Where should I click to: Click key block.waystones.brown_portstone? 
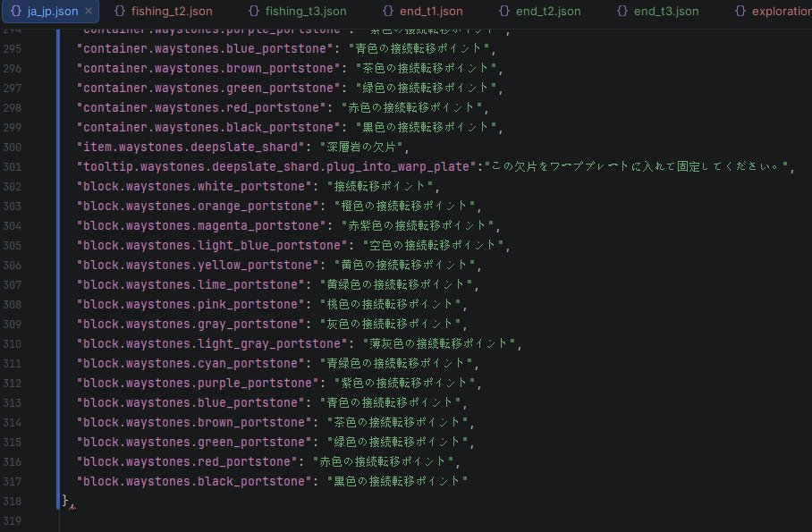tap(194, 423)
